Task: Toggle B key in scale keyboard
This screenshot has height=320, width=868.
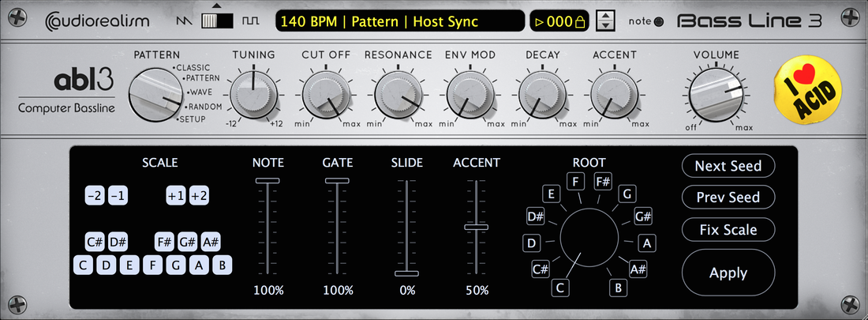Action: click(x=223, y=265)
